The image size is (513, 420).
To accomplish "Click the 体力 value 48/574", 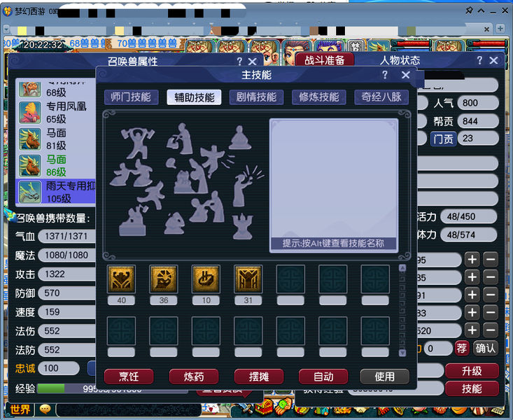I will click(x=468, y=234).
